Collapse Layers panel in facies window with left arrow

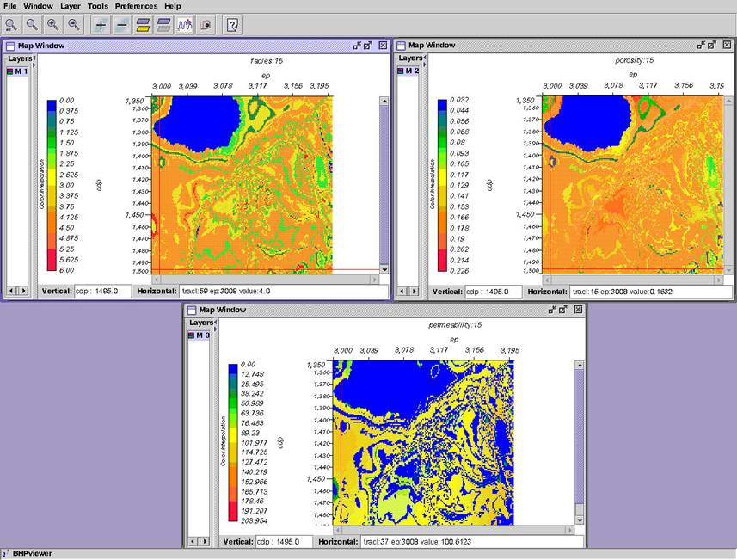34,58
